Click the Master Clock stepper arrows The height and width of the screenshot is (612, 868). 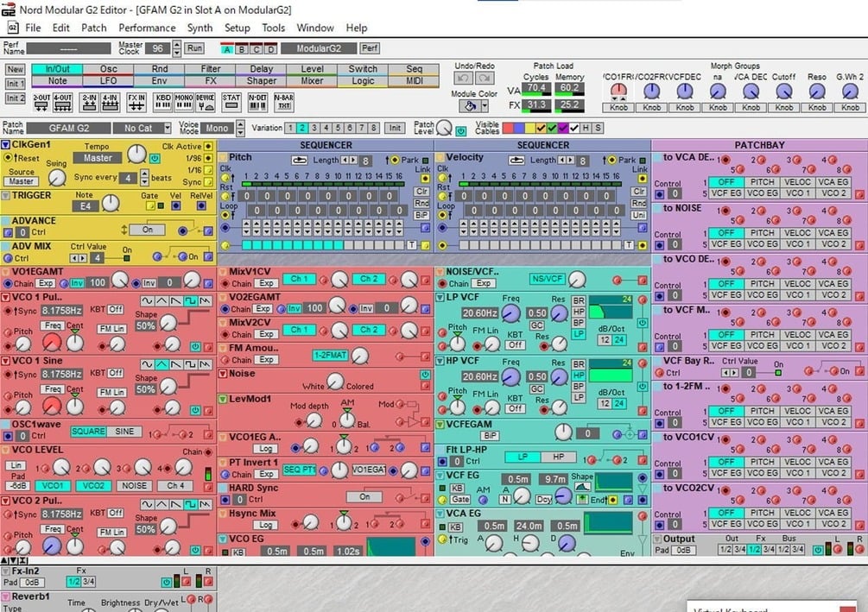point(176,48)
